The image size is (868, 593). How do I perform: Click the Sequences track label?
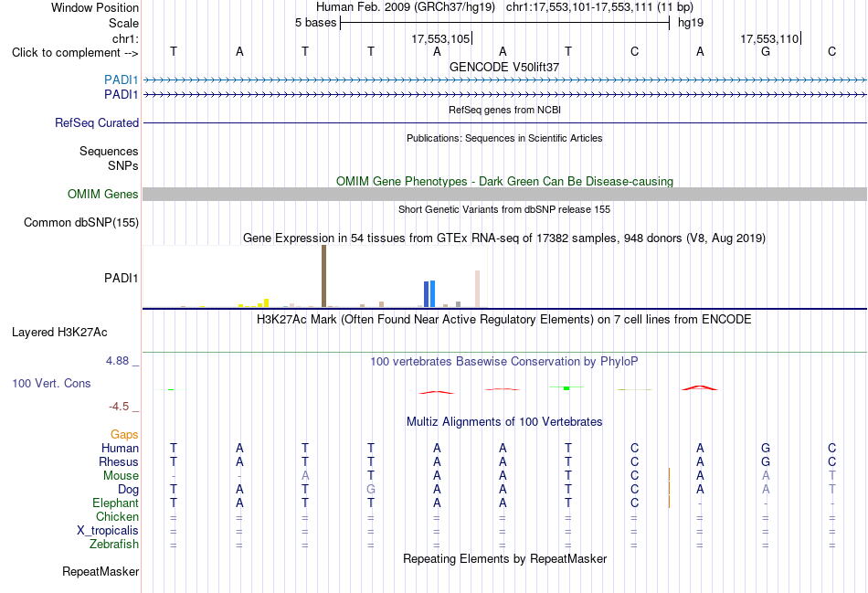pyautogui.click(x=109, y=151)
